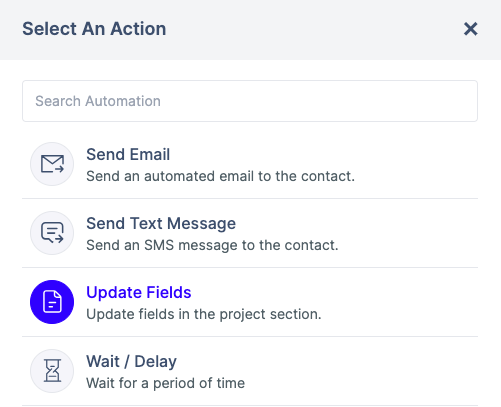
Task: Click the blue document Update Fields icon
Action: [x=52, y=302]
